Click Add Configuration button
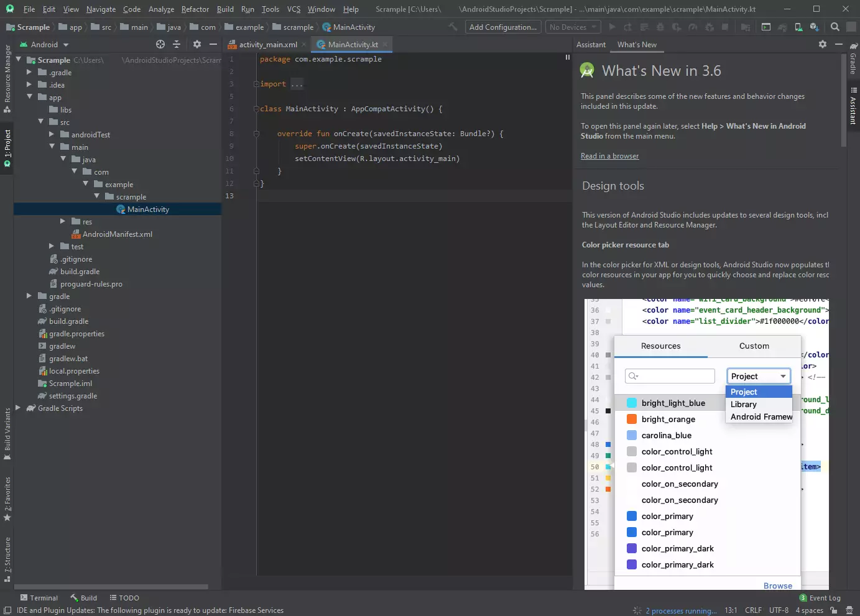 click(503, 27)
